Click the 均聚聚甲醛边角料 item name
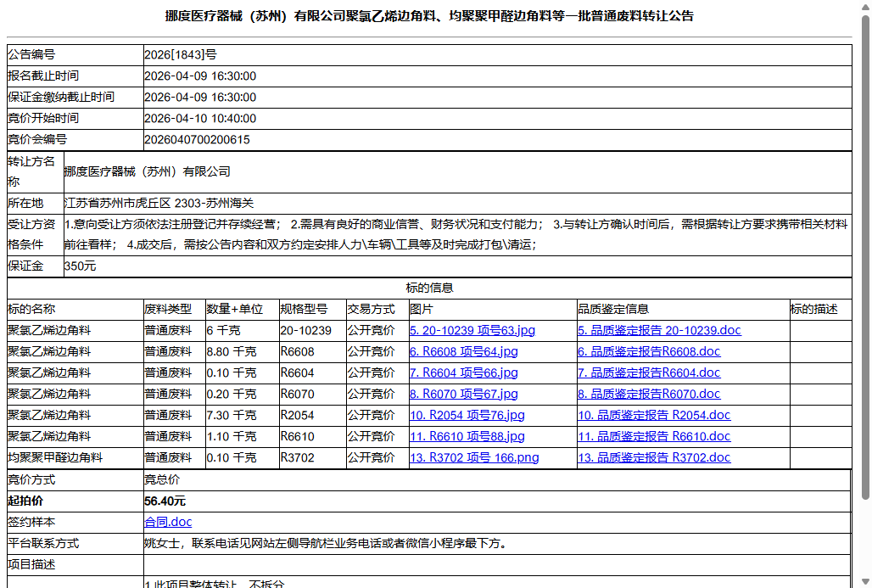 point(55,457)
